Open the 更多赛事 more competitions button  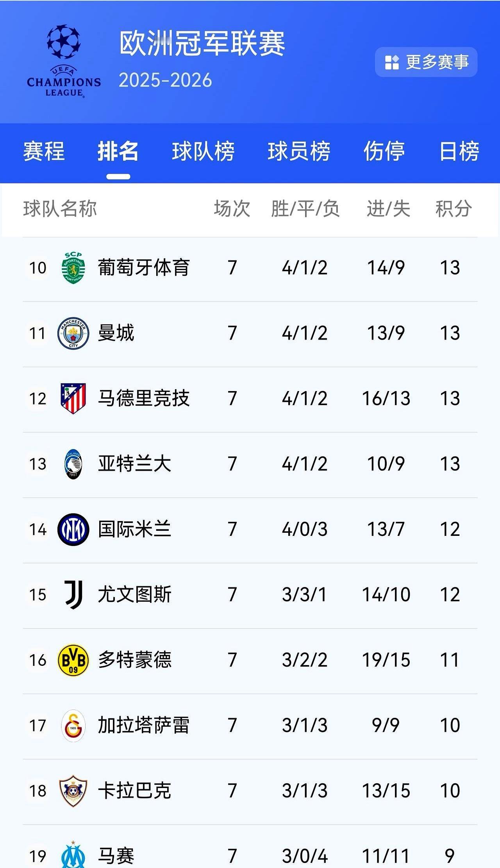426,62
